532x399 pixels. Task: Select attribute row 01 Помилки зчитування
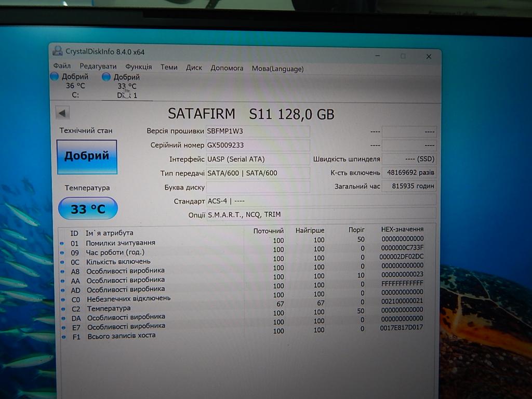pyautogui.click(x=242, y=241)
